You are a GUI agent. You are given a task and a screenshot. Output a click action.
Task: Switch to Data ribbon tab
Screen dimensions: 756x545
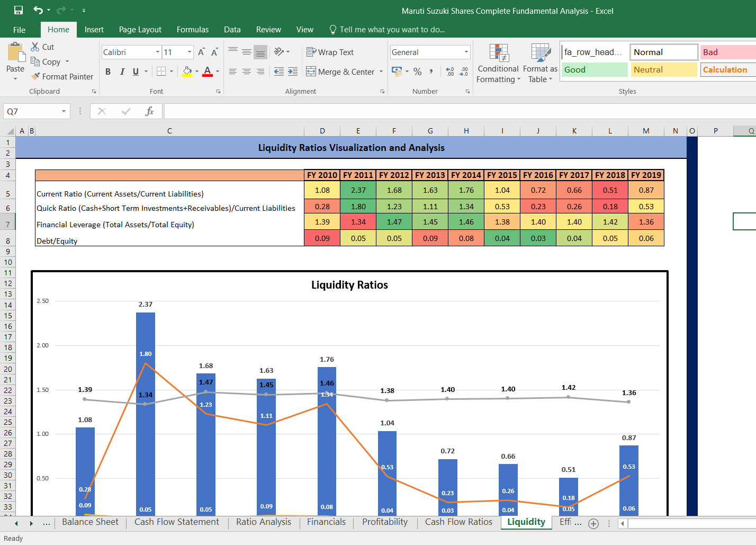232,30
